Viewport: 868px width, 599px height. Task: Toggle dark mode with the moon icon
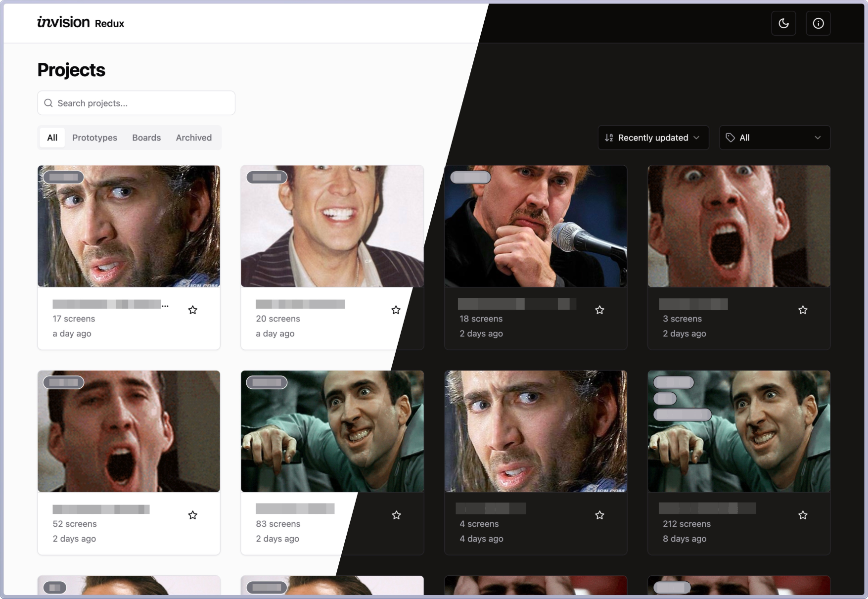point(783,23)
